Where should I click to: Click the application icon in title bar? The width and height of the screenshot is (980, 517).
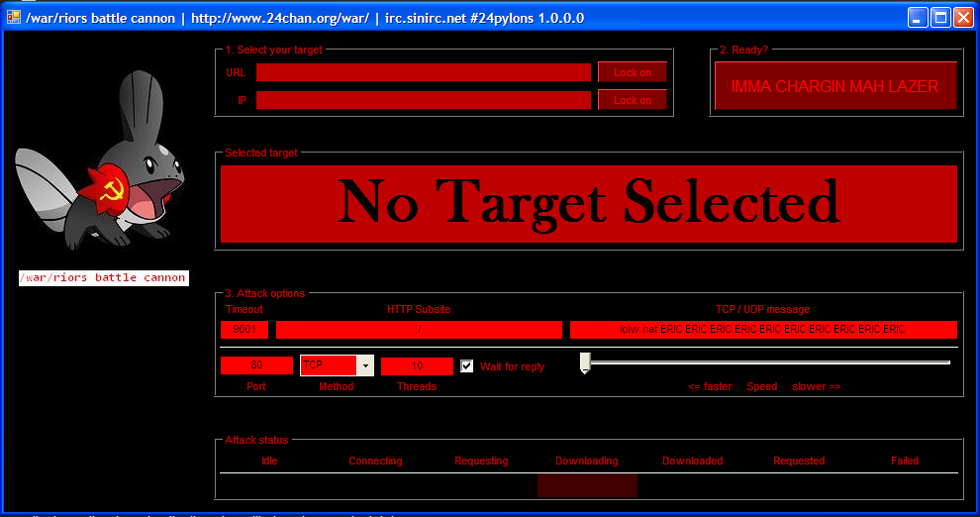click(14, 17)
